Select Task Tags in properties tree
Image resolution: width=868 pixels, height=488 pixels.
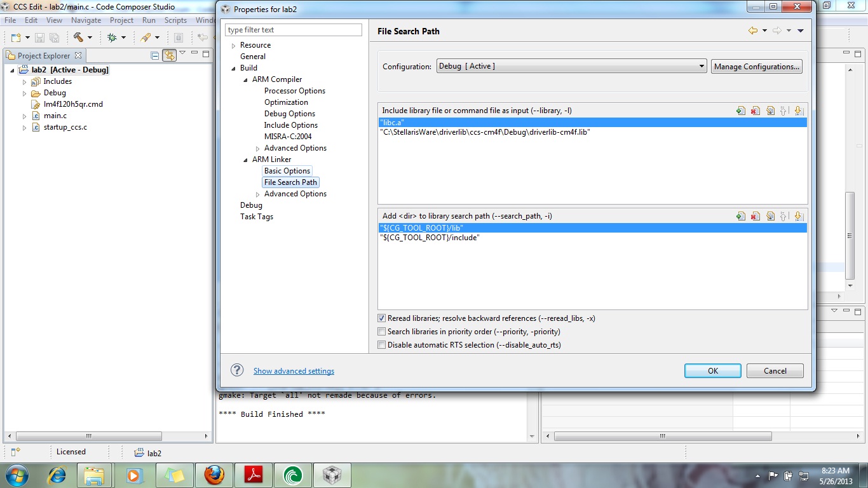pyautogui.click(x=257, y=217)
